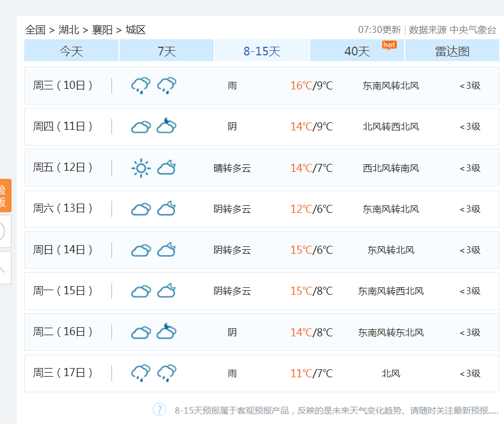This screenshot has width=504, height=424.
Task: Click the question mark help icon
Action: (x=159, y=410)
